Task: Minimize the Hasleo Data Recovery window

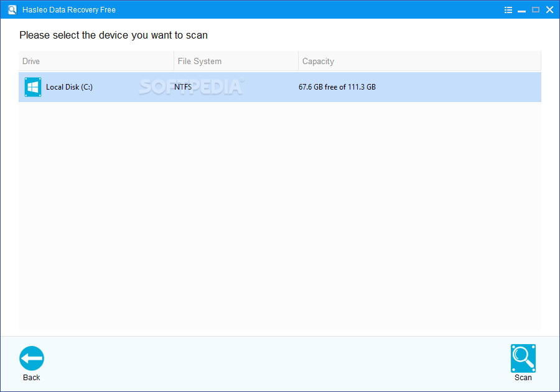Action: coord(522,10)
